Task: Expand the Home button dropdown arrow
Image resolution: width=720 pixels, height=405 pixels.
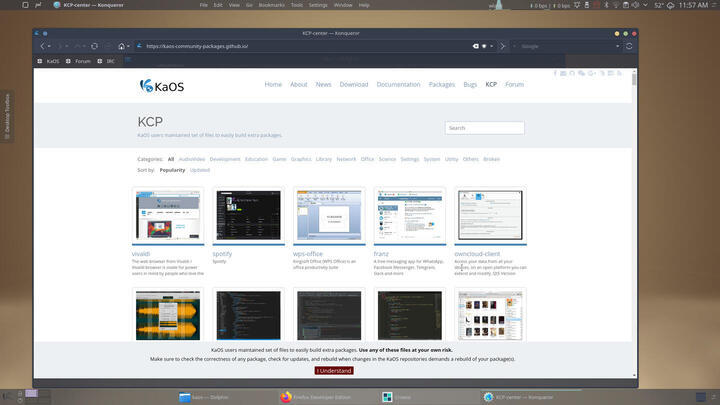Action: pos(128,46)
